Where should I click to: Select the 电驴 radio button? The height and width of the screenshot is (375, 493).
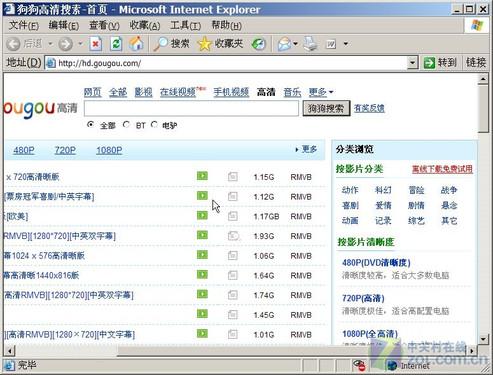(x=154, y=125)
